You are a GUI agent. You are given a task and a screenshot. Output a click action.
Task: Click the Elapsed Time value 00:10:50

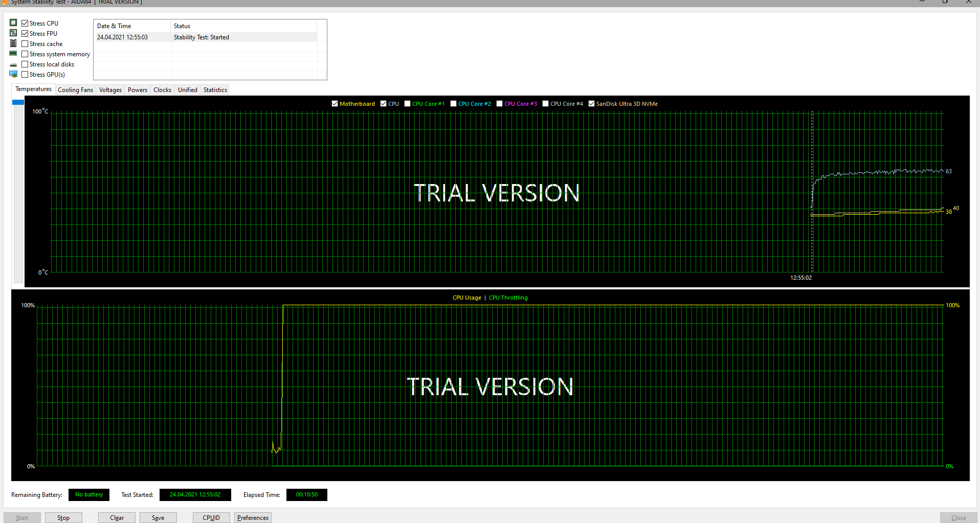(307, 495)
